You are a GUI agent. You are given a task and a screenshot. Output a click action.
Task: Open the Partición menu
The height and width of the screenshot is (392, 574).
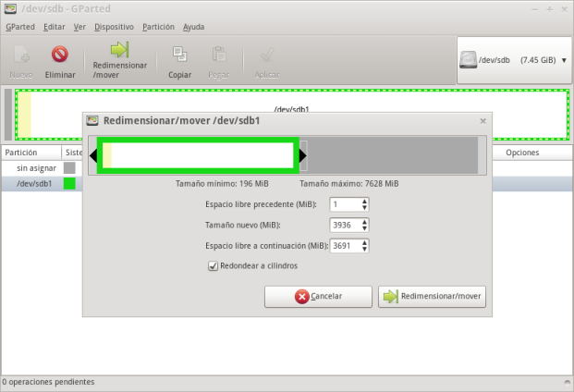tap(158, 27)
